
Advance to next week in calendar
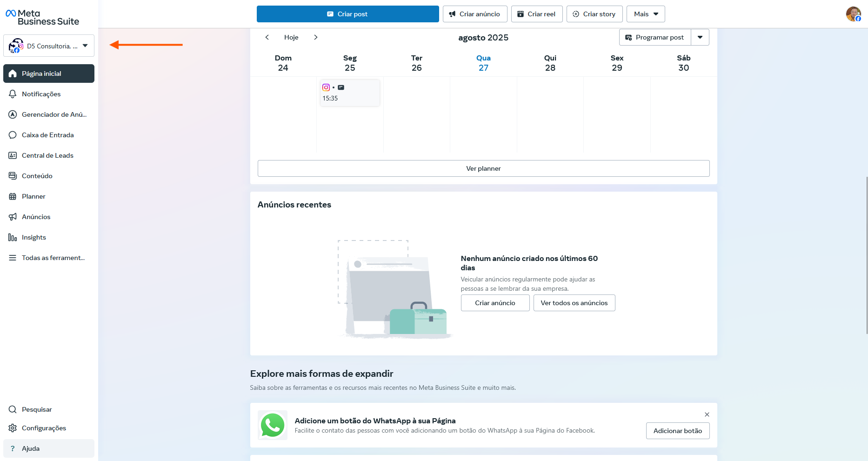[x=316, y=37]
